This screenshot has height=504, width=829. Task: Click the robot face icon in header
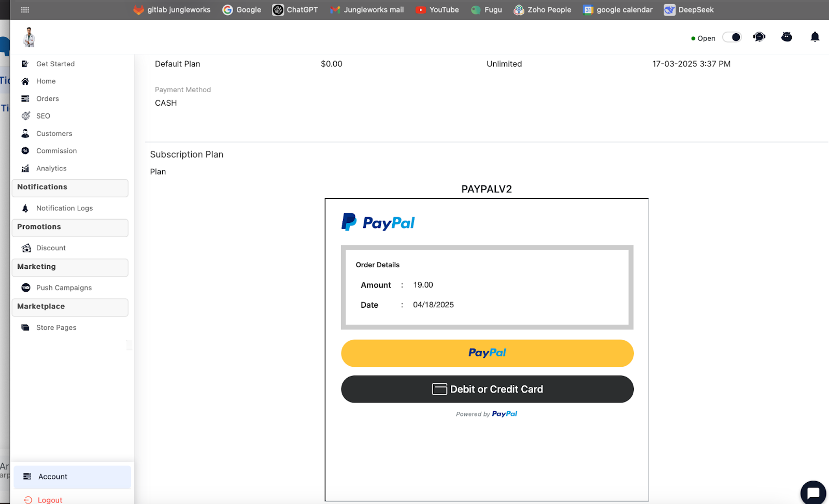pyautogui.click(x=787, y=37)
